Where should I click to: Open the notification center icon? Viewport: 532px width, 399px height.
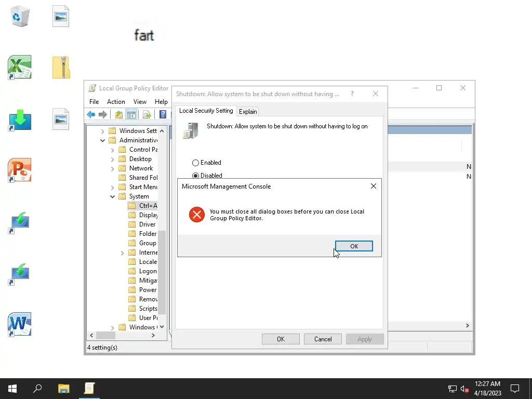[515, 389]
